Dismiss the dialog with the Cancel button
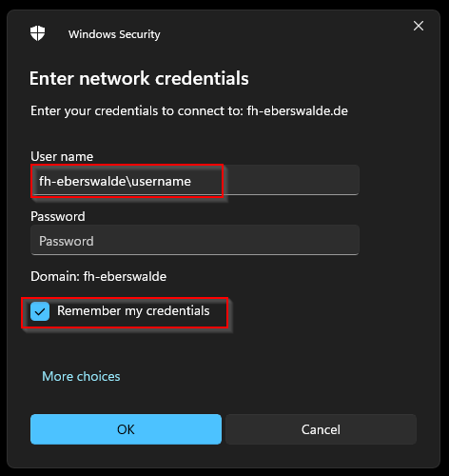The height and width of the screenshot is (476, 449). click(321, 429)
